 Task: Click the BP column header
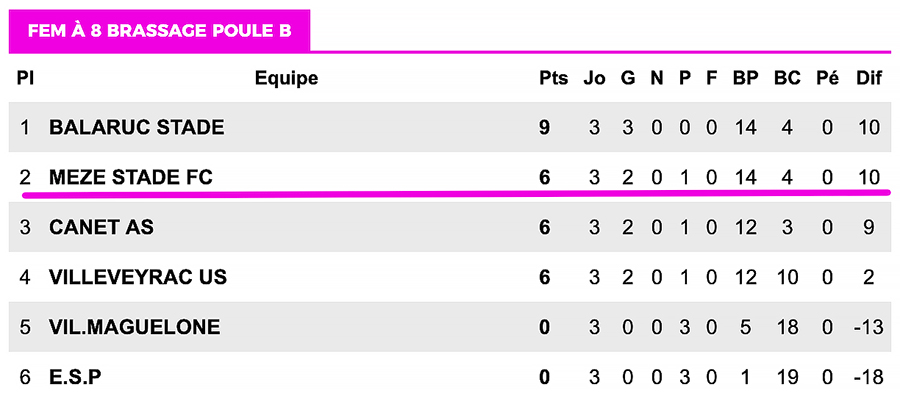point(745,78)
